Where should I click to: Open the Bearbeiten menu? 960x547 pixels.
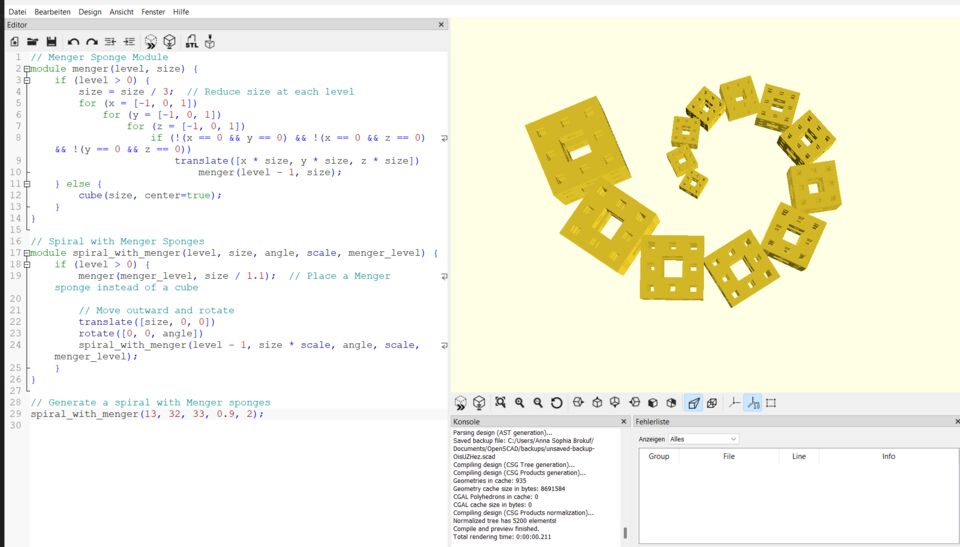[x=53, y=12]
